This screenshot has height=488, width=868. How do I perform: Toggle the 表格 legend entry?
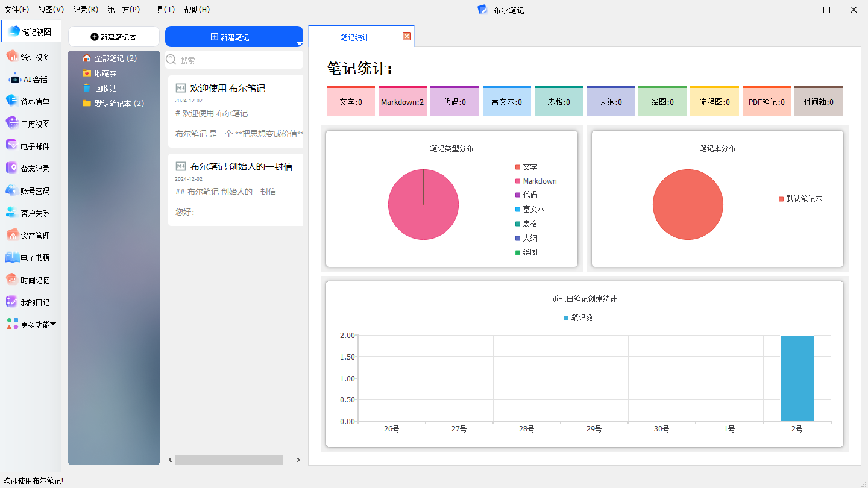click(x=526, y=224)
